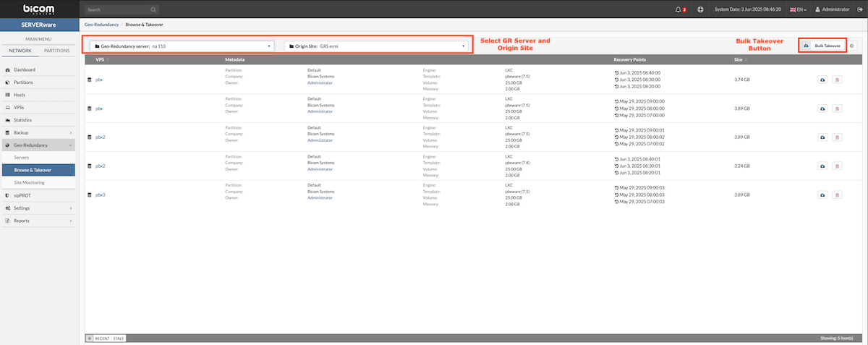868x345 pixels.
Task: Click the settings toggle left of RECENT
Action: point(90,338)
